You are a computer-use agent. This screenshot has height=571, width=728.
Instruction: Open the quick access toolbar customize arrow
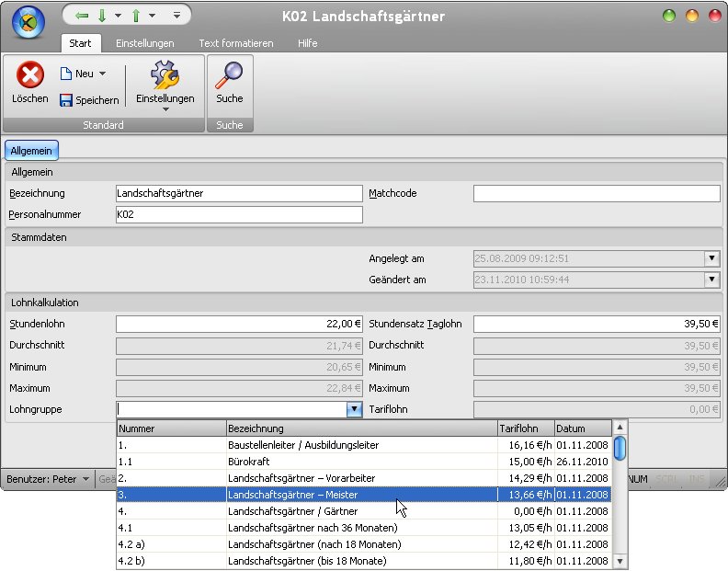(x=176, y=16)
